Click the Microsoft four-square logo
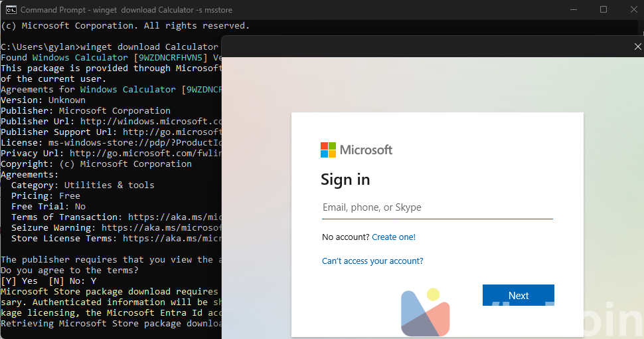The height and width of the screenshot is (339, 644). click(x=328, y=150)
